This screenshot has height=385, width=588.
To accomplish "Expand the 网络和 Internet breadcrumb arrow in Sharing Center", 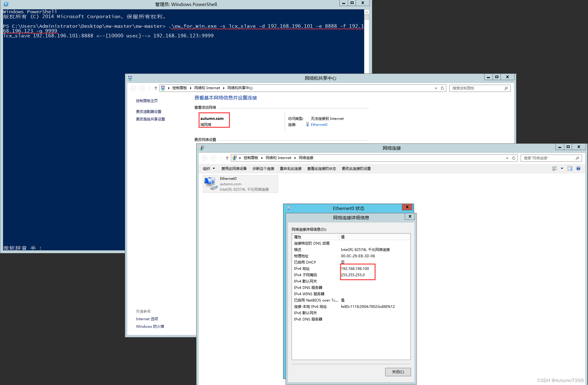I will [x=224, y=88].
